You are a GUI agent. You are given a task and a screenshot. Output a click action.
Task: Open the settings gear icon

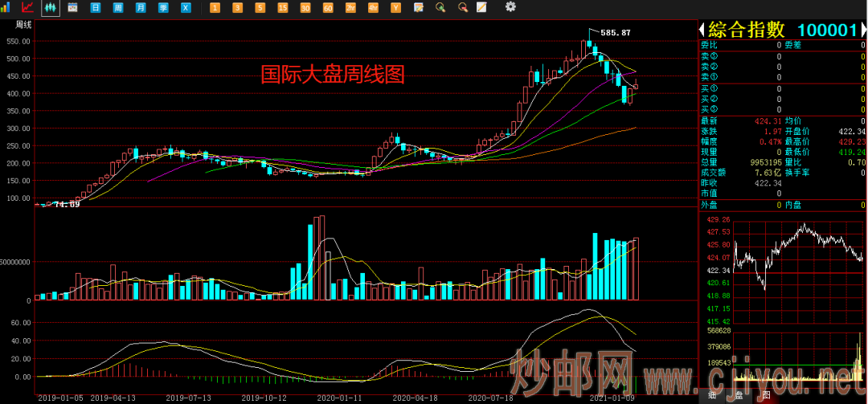510,7
